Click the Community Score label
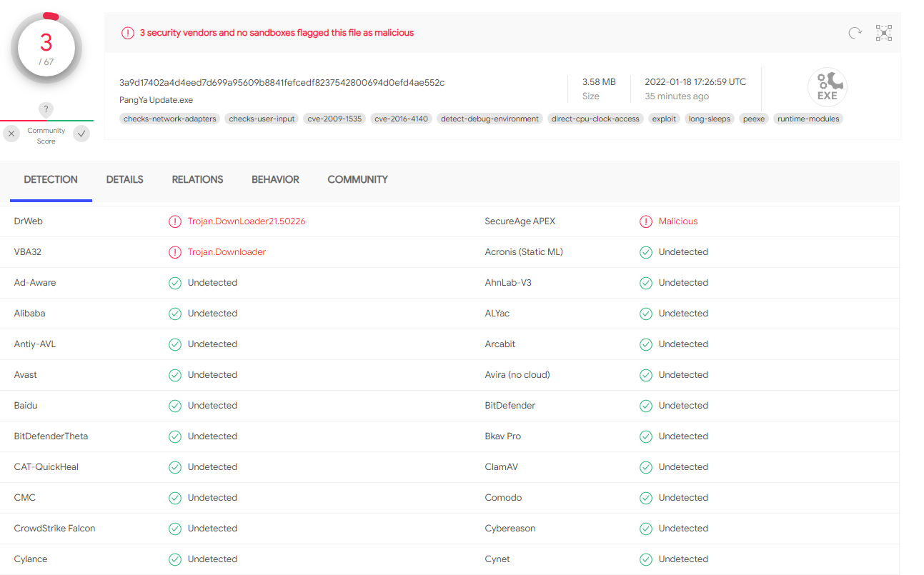 (46, 136)
